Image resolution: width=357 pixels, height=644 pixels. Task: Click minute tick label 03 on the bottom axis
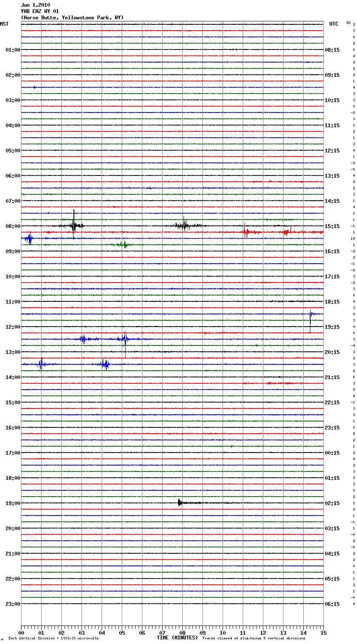(81, 633)
